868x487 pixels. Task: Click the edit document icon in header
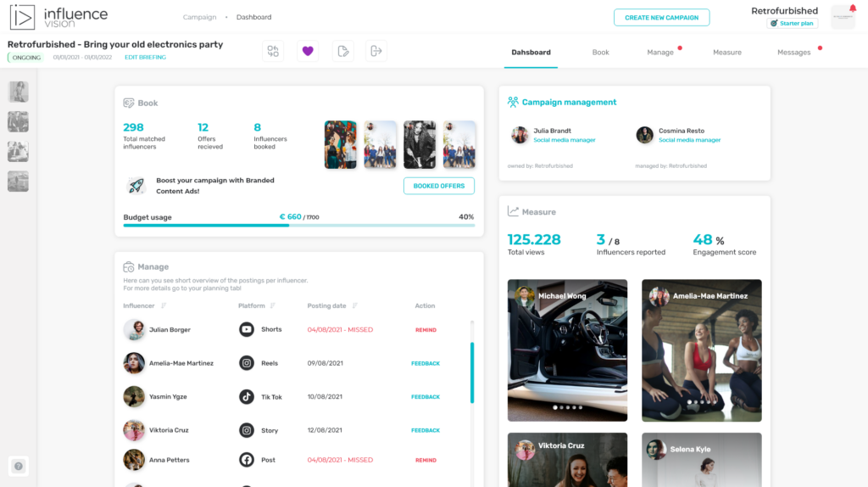[342, 51]
